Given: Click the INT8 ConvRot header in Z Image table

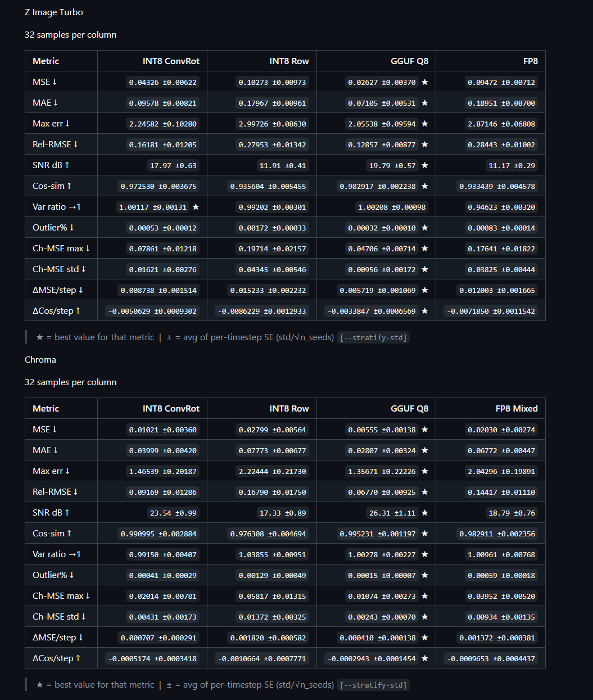Looking at the screenshot, I should coord(171,61).
